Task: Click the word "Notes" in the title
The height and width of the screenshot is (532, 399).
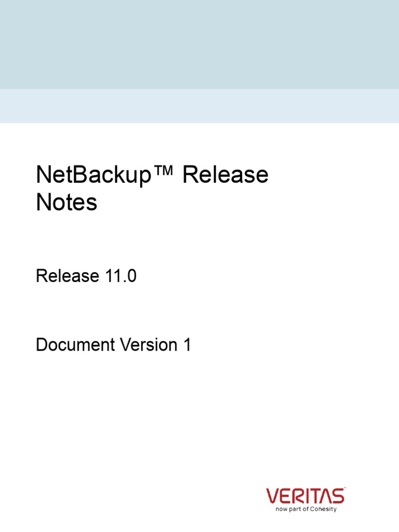Action: (66, 203)
